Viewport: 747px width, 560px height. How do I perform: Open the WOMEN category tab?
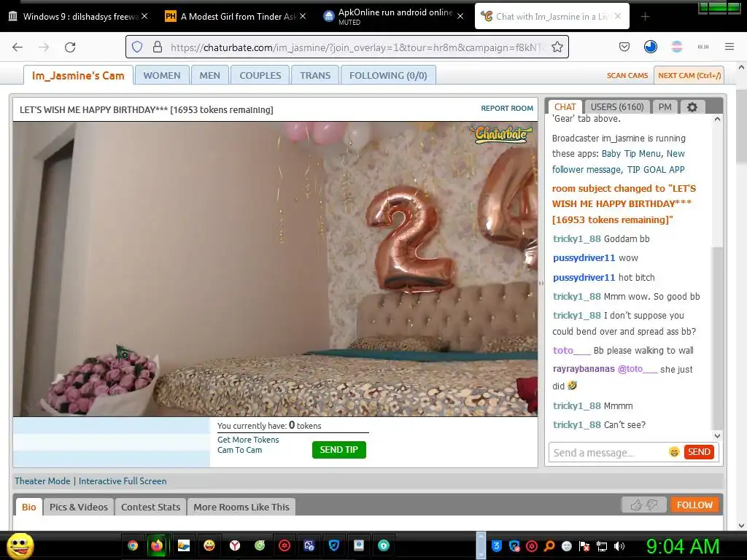[x=162, y=75]
